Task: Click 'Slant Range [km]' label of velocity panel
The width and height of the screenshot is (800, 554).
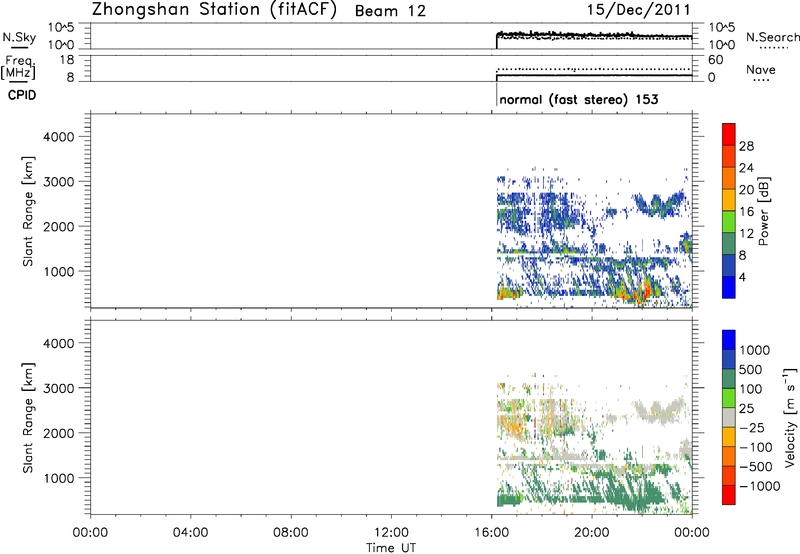Action: pyautogui.click(x=27, y=418)
